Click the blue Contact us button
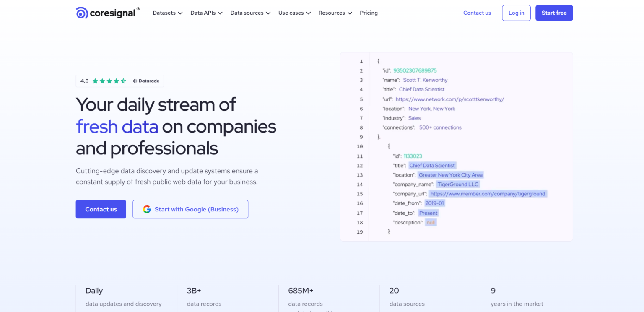 point(101,209)
